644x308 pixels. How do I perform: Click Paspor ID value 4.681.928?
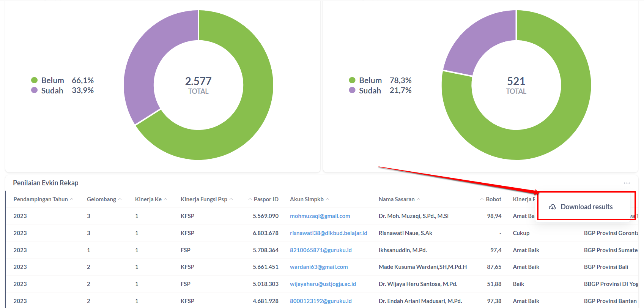[x=266, y=301]
